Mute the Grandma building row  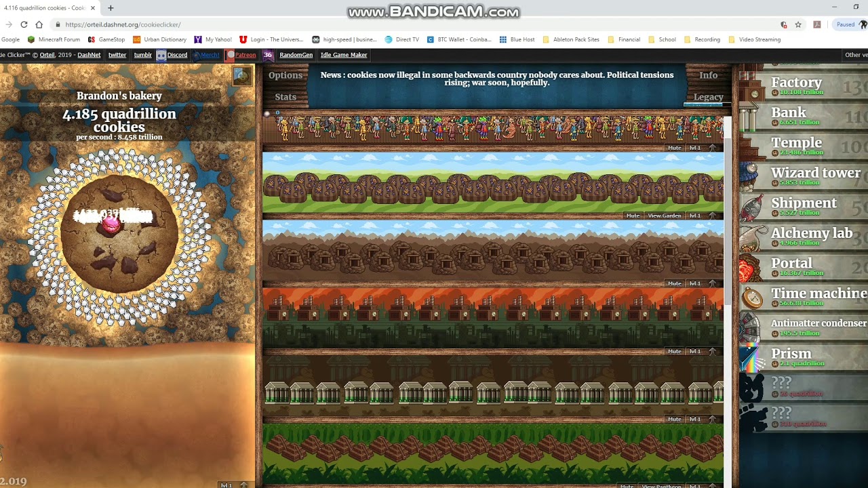(674, 148)
